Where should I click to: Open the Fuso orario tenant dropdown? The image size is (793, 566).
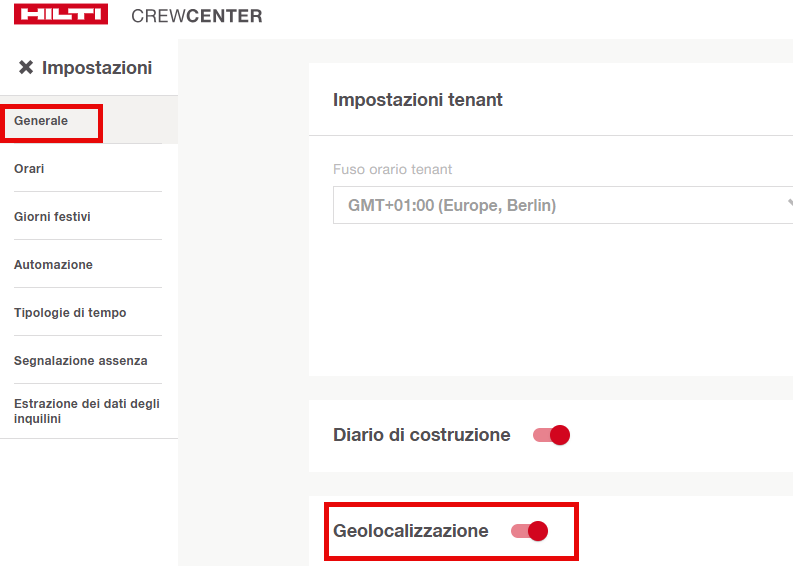tap(560, 205)
